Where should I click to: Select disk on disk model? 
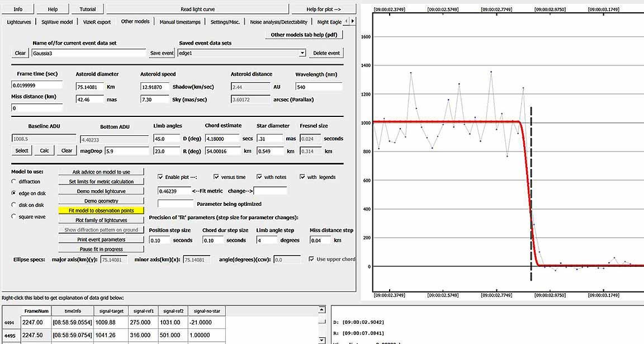tap(14, 205)
